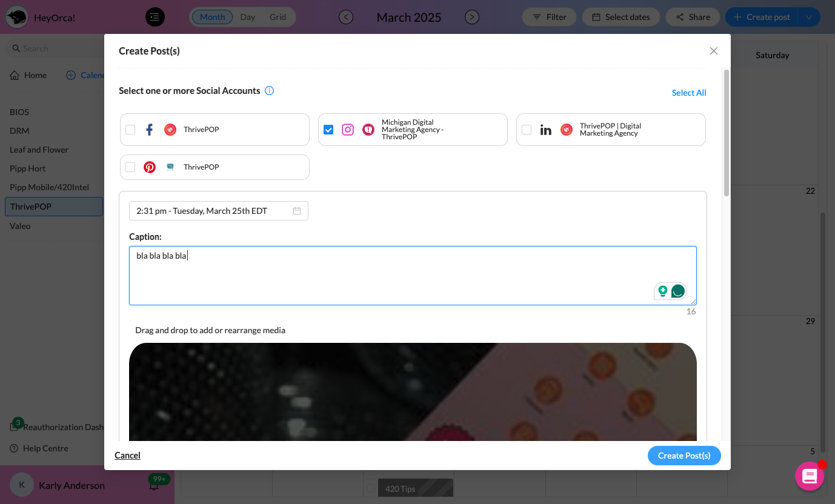This screenshot has height=504, width=835.
Task: Switch to Grid view
Action: point(278,17)
